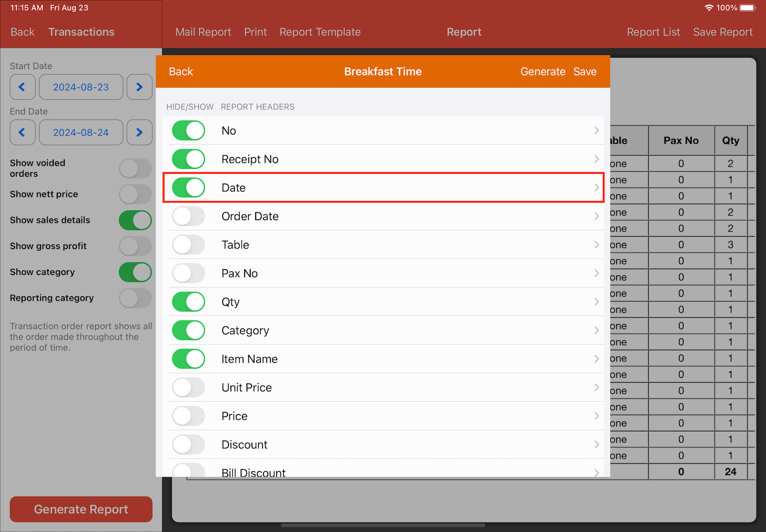Tap the battery icon in status bar
The image size is (766, 532).
(747, 8)
